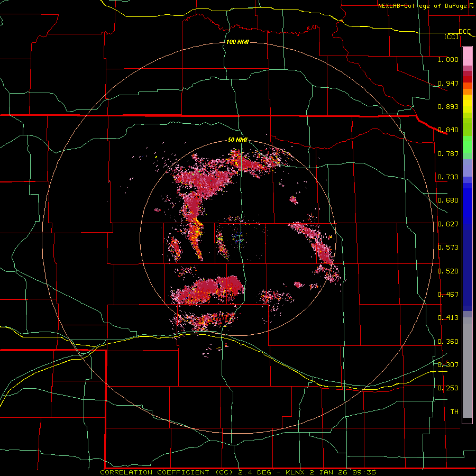
Task: Click the NEXLAB-College of DuPage label
Action: coord(422,6)
